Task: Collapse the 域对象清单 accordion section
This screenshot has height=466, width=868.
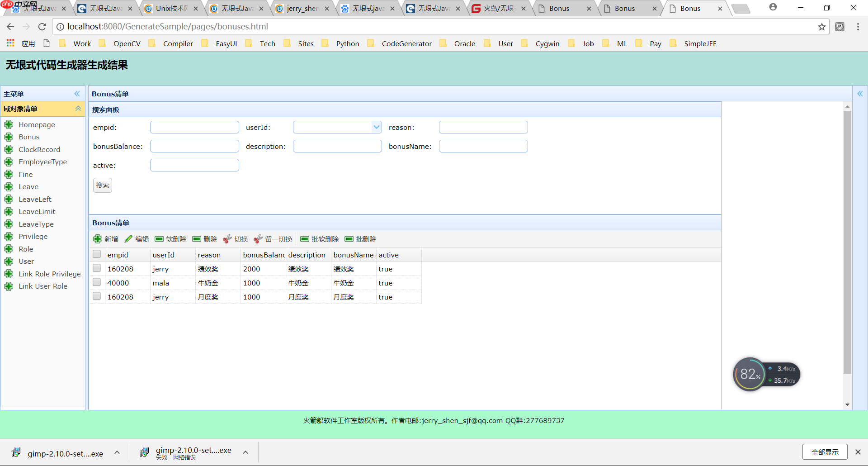Action: [x=78, y=109]
